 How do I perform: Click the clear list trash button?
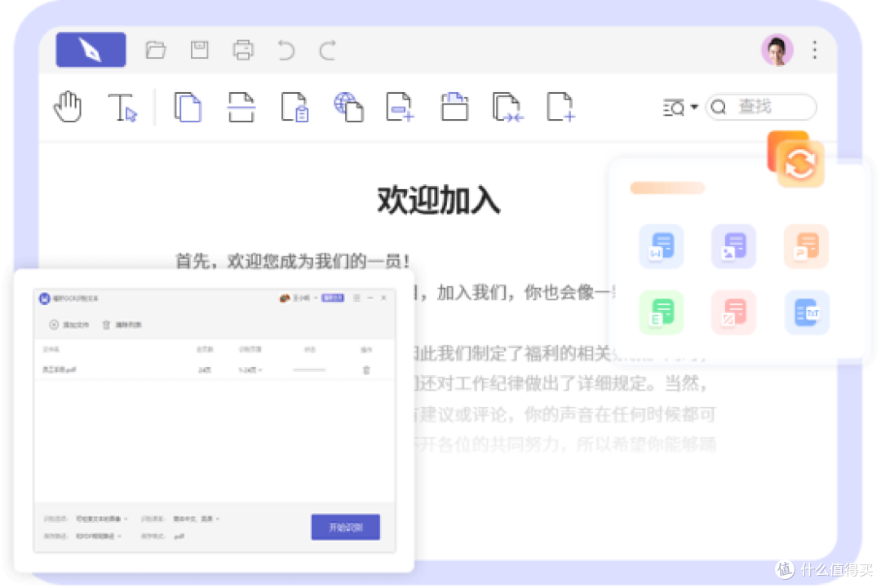(x=122, y=325)
